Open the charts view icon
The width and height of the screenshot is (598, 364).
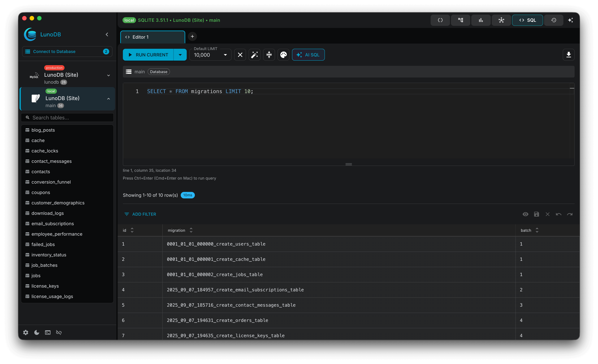481,20
